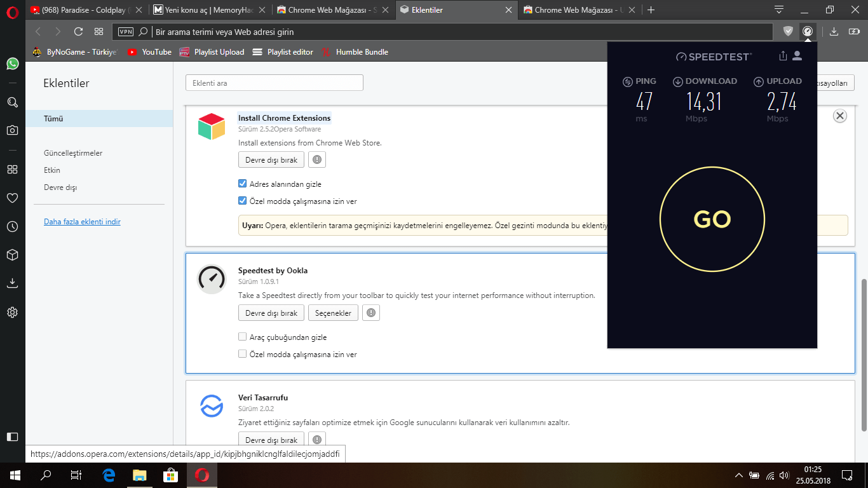Switch to the third tab, Chrome Web Mağazası
This screenshot has width=868, height=488.
(333, 10)
